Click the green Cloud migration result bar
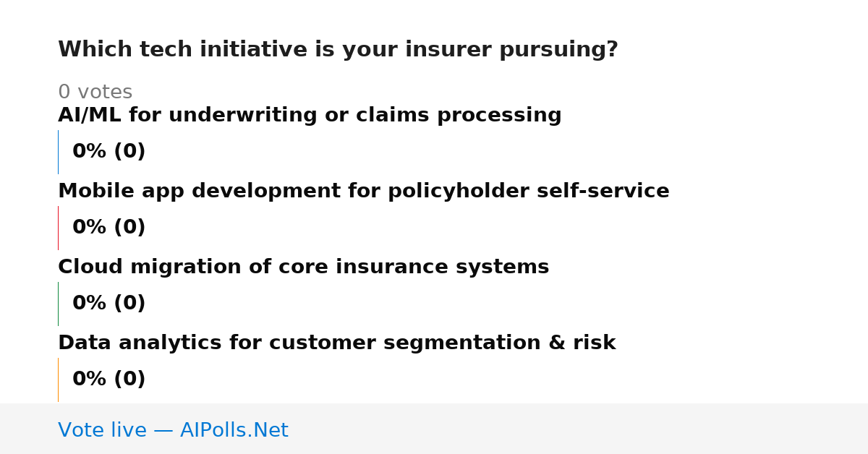This screenshot has width=868, height=454. (x=58, y=304)
